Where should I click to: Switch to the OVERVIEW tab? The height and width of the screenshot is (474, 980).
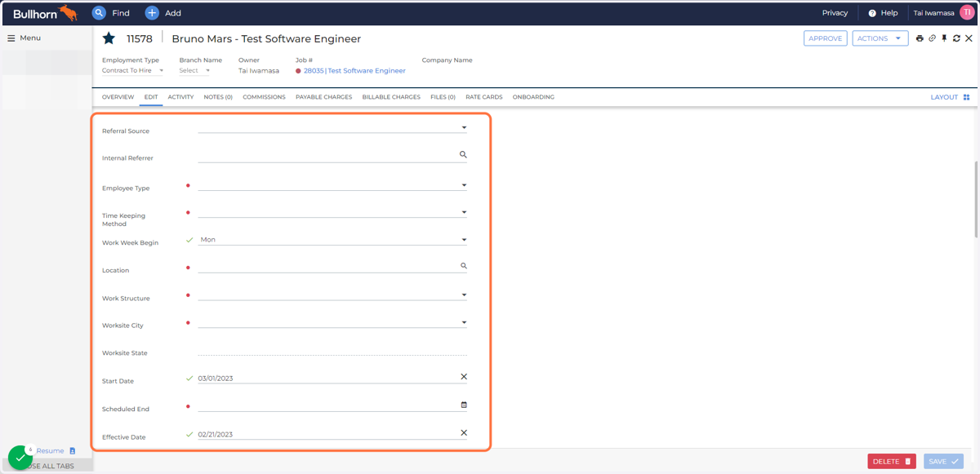tap(118, 97)
